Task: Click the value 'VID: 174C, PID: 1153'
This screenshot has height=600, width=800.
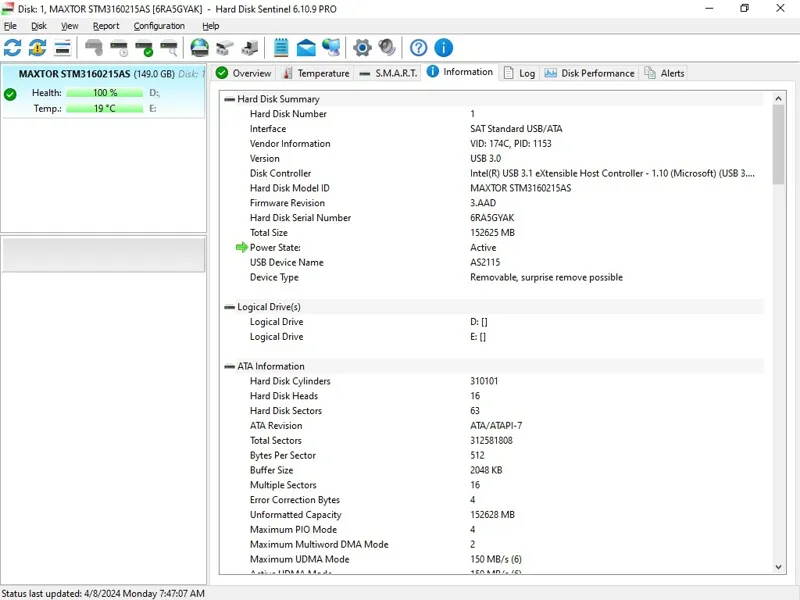Action: [511, 144]
